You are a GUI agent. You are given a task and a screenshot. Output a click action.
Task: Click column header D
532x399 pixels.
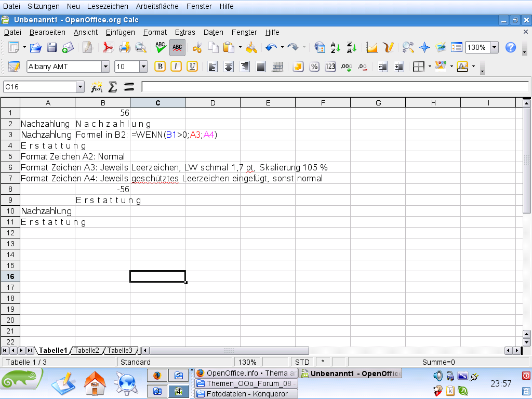click(212, 103)
